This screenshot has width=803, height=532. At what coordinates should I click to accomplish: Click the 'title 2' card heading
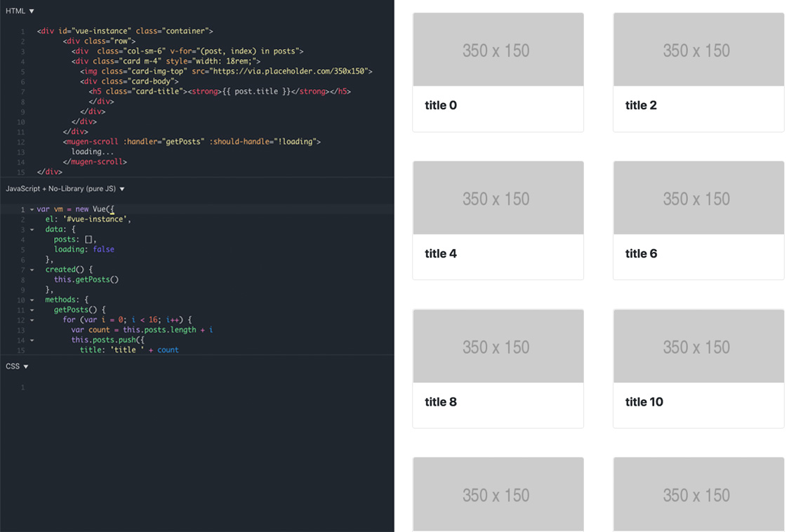click(x=641, y=105)
